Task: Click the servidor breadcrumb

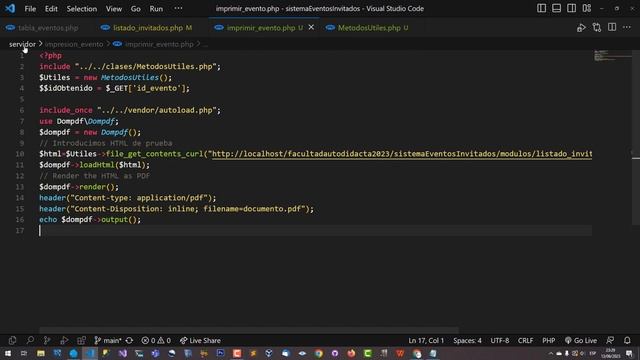Action: click(22, 44)
